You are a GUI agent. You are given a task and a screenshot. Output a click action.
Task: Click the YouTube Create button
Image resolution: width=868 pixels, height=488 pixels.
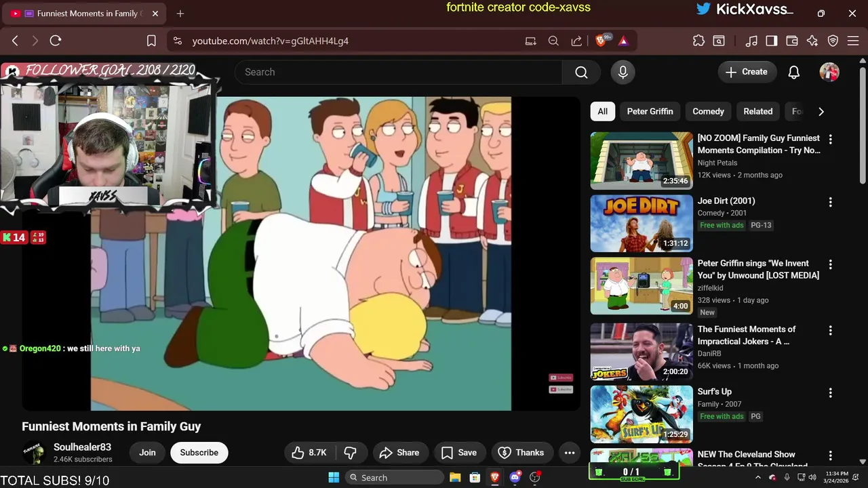tap(747, 72)
